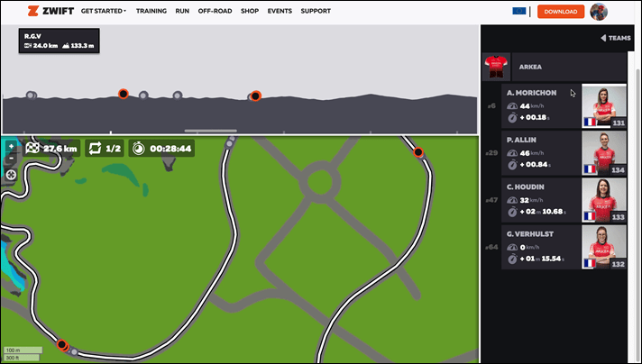642x364 pixels.
Task: Open the Events menu item
Action: click(x=280, y=11)
